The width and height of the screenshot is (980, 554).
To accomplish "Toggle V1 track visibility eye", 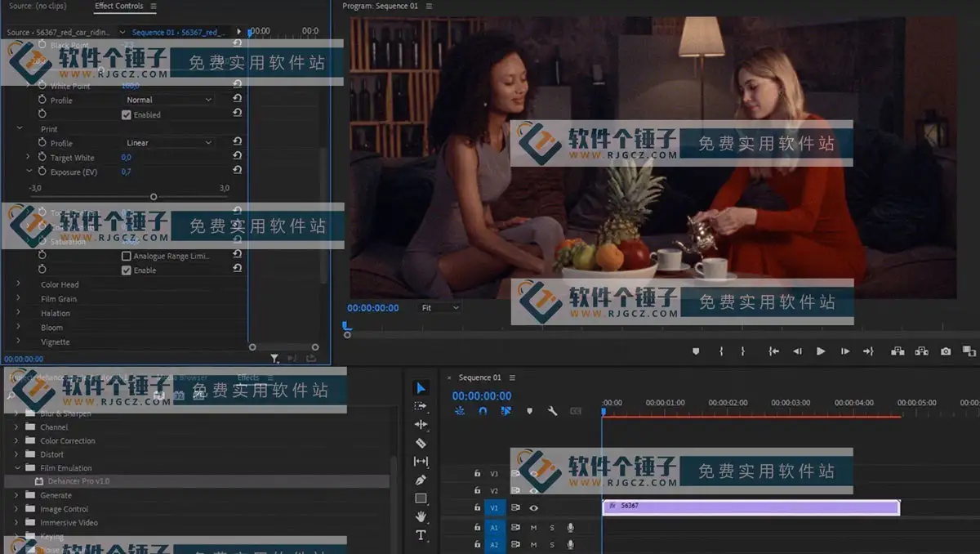I will pos(534,507).
